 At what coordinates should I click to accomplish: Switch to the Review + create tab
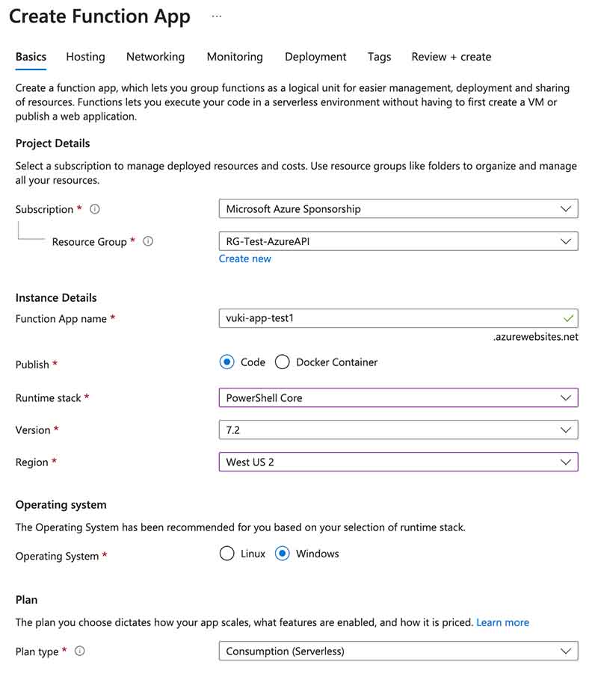[x=451, y=57]
